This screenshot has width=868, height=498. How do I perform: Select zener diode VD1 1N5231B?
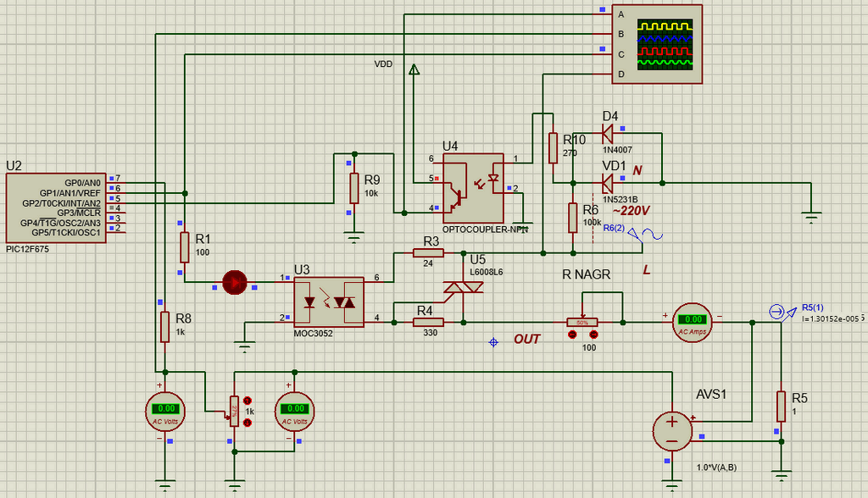[607, 183]
